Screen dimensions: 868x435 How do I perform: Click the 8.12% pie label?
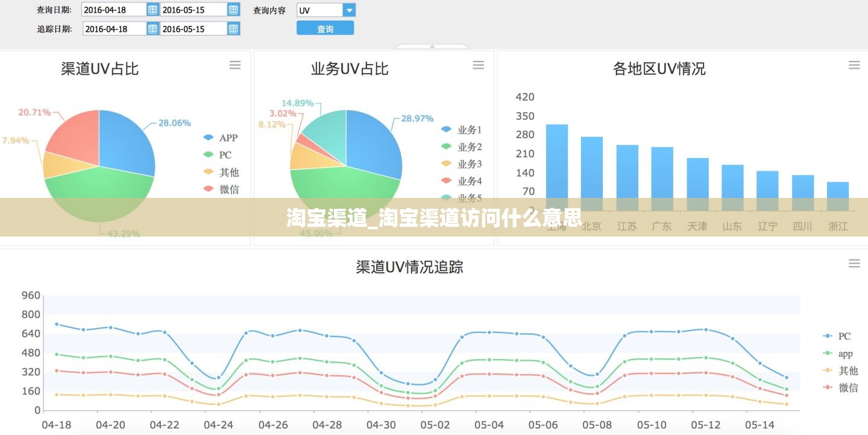tap(272, 124)
